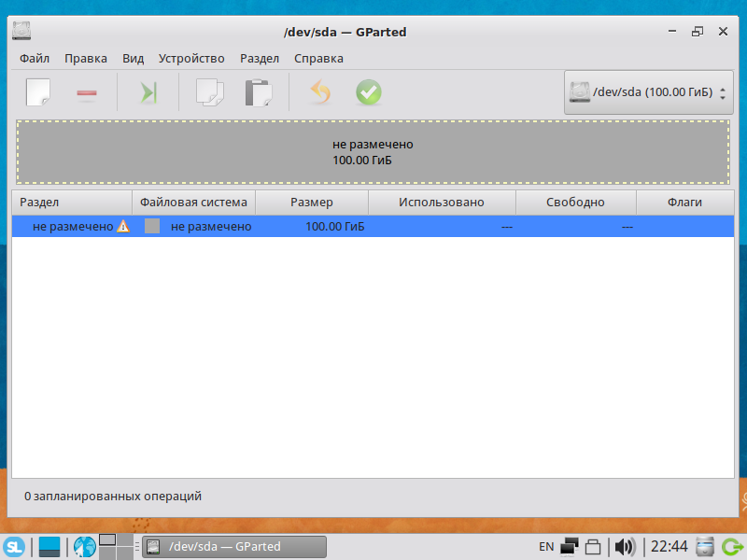Image resolution: width=747 pixels, height=560 pixels.
Task: Sort by the Файловая система column header
Action: 194,203
